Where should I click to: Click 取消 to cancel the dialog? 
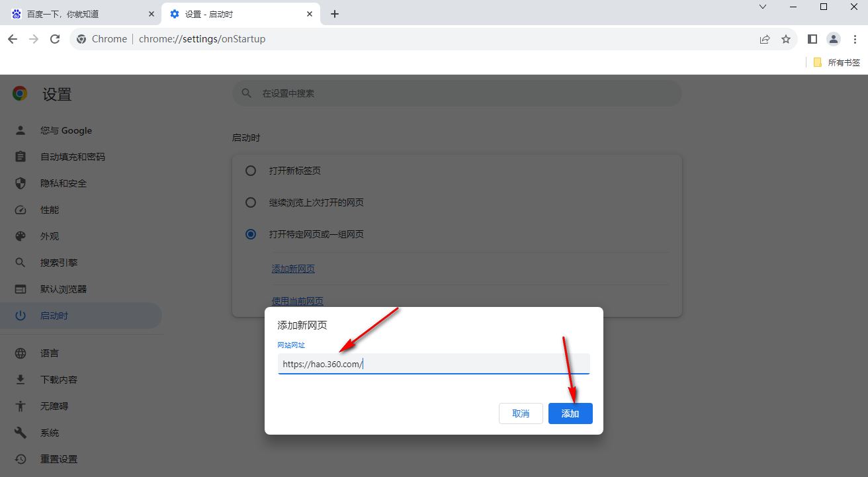click(521, 413)
